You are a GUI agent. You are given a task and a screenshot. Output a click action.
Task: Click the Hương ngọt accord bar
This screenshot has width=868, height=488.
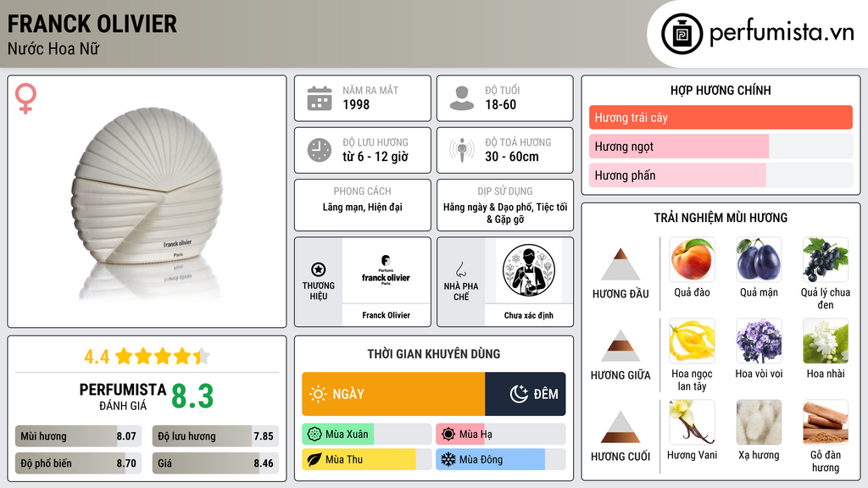721,146
